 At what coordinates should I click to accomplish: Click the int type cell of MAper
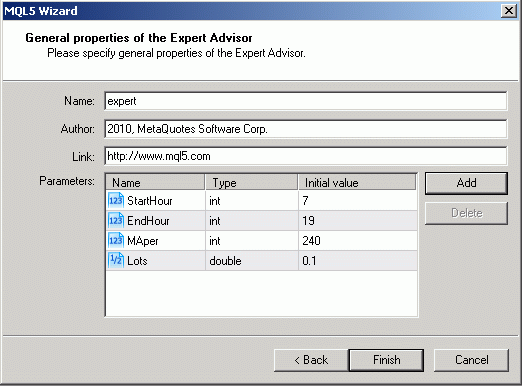click(x=252, y=241)
